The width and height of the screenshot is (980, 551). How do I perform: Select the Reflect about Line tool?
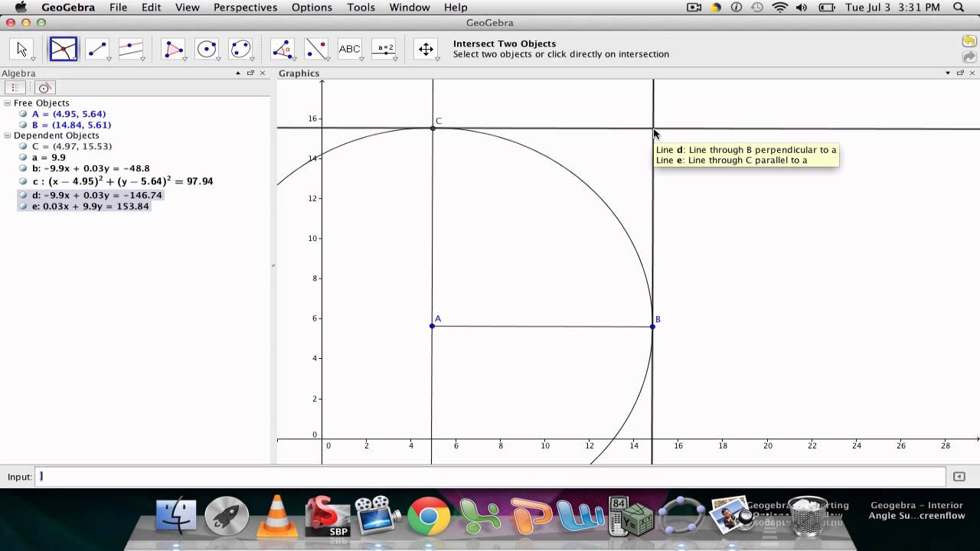tap(316, 50)
